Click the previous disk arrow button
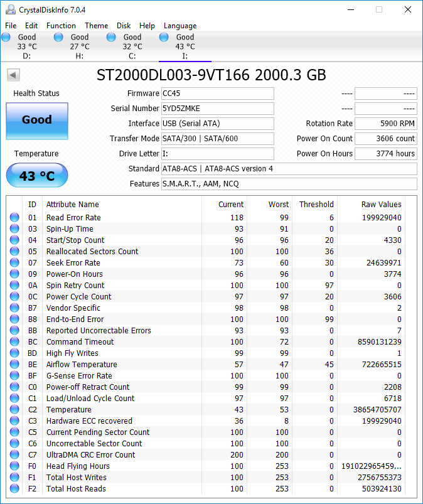This screenshot has width=423, height=504. coord(13,75)
